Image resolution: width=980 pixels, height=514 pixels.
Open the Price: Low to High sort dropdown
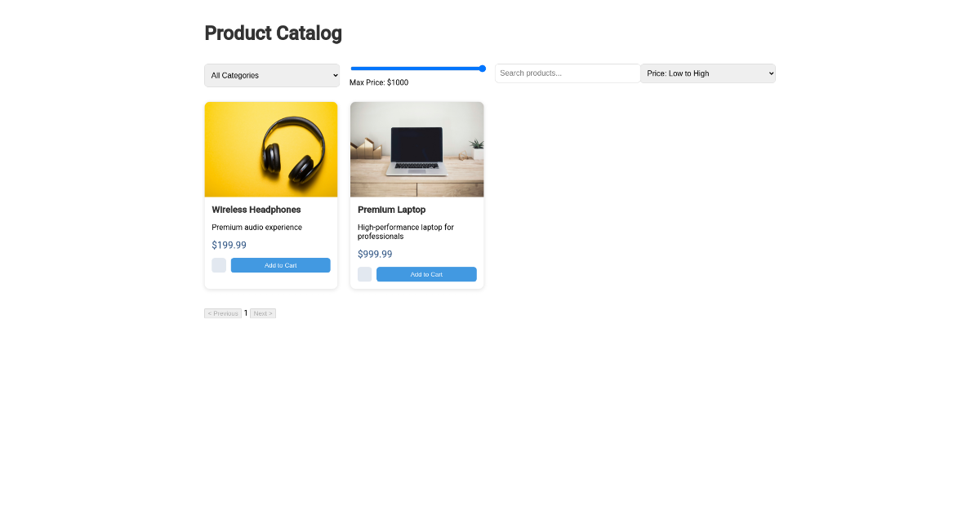pos(707,73)
